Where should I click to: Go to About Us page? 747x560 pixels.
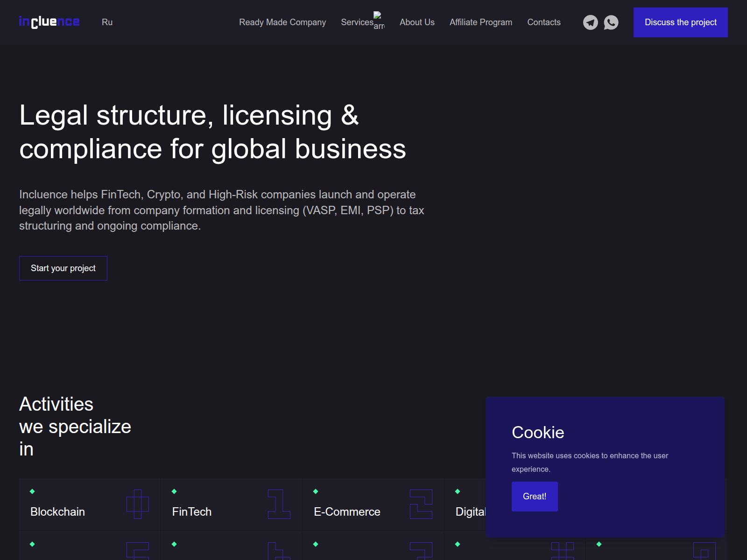[x=417, y=22]
